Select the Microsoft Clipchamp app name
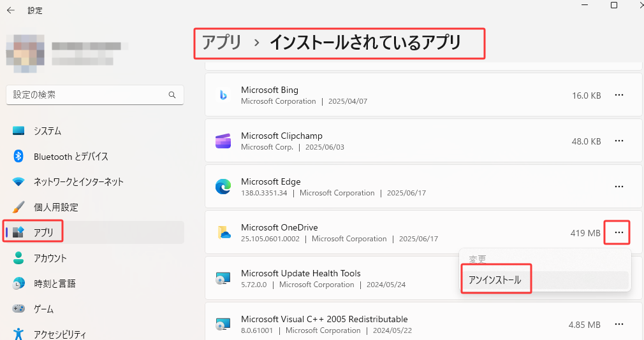Viewport: 644px width, 340px height. tap(282, 136)
